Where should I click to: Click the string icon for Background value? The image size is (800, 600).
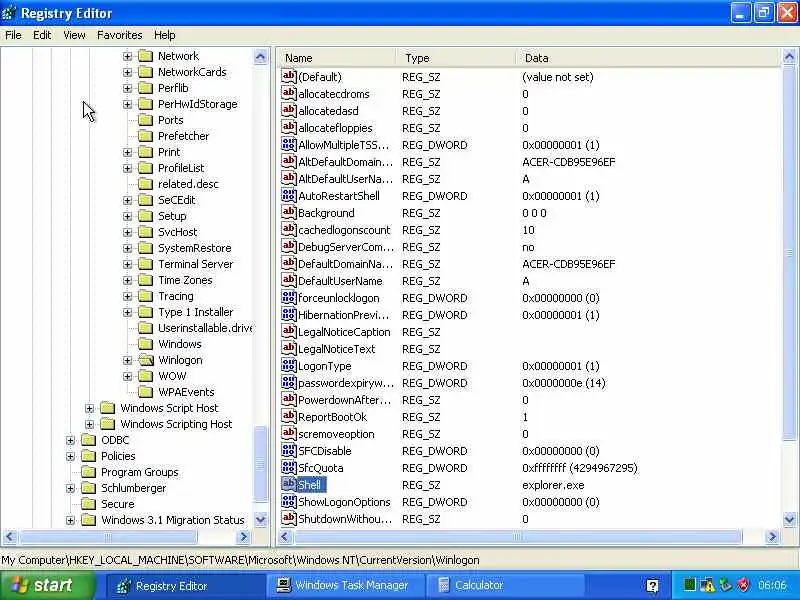coord(289,213)
